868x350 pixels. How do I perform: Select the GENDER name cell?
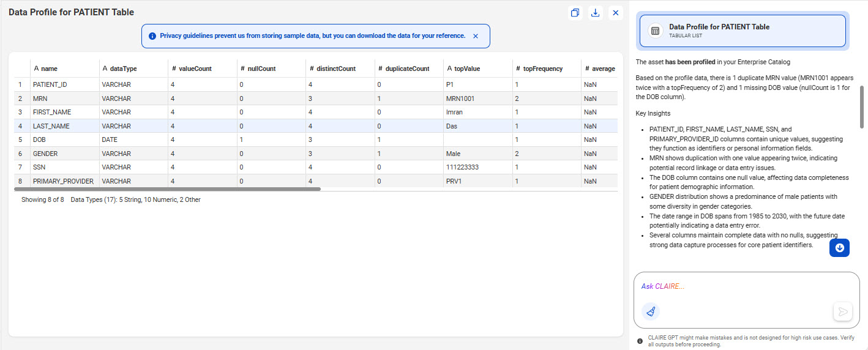(x=64, y=154)
